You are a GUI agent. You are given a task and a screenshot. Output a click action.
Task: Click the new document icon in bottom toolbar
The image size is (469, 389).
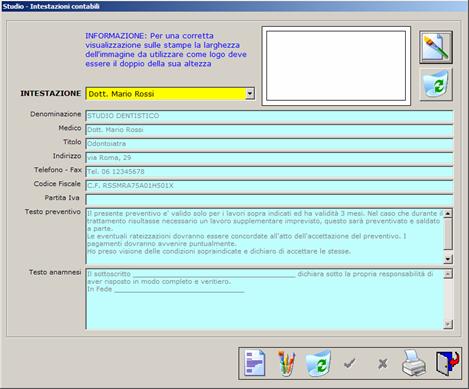pyautogui.click(x=255, y=363)
